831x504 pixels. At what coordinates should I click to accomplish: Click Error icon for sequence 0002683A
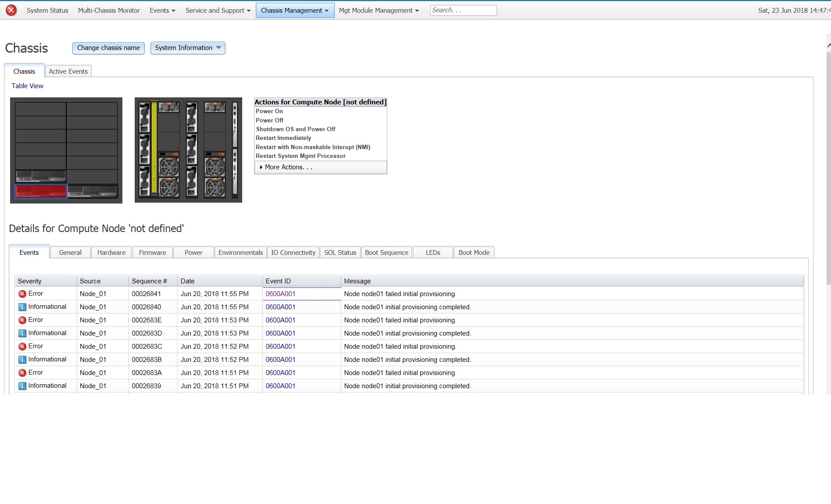(22, 373)
